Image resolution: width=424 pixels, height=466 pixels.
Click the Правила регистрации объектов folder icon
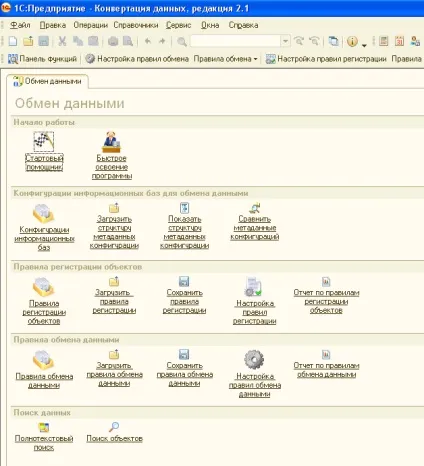pyautogui.click(x=43, y=287)
